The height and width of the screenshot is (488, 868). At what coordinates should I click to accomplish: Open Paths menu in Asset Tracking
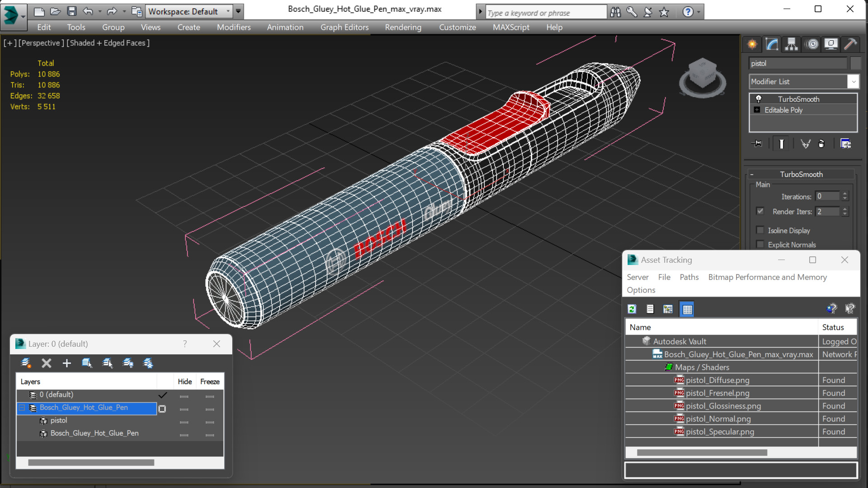pos(689,277)
